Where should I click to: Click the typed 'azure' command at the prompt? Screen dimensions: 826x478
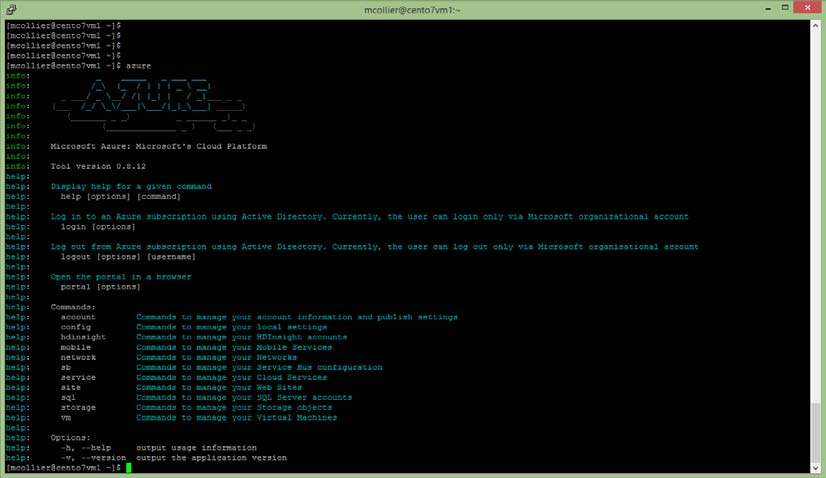pyautogui.click(x=138, y=65)
